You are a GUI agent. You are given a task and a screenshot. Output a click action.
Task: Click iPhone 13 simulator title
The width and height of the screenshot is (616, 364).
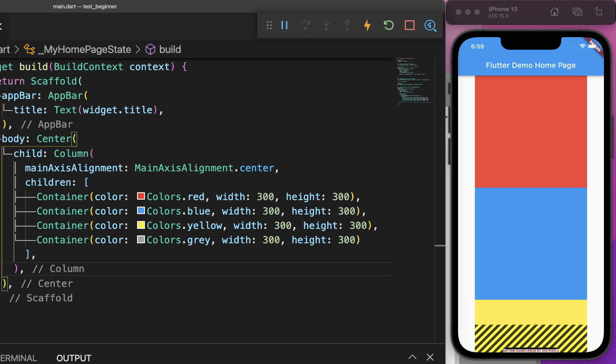pyautogui.click(x=503, y=9)
